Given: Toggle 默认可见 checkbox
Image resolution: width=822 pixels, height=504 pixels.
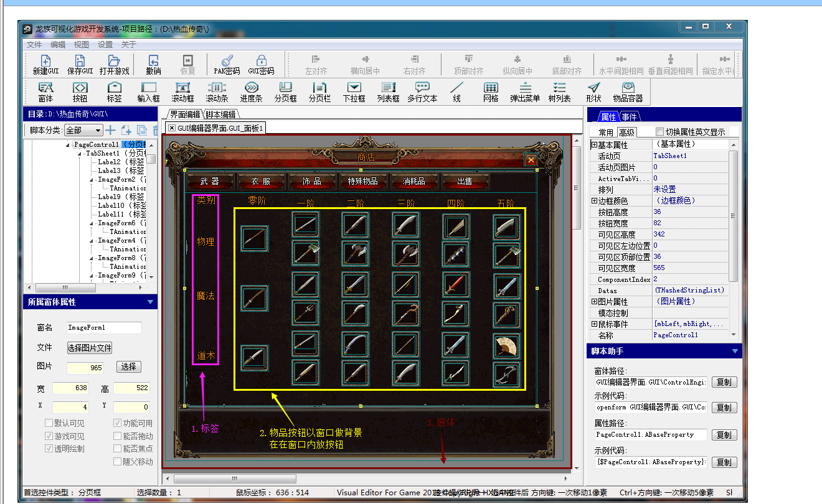Looking at the screenshot, I should point(49,423).
